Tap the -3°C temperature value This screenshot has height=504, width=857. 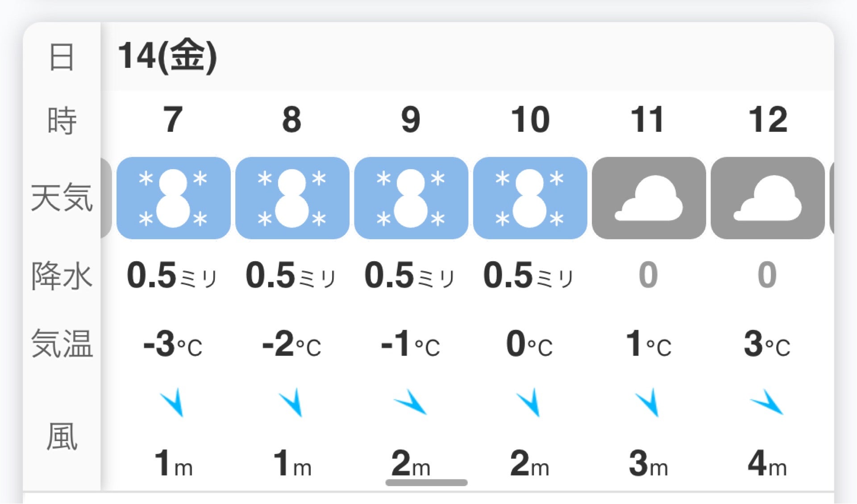click(173, 344)
